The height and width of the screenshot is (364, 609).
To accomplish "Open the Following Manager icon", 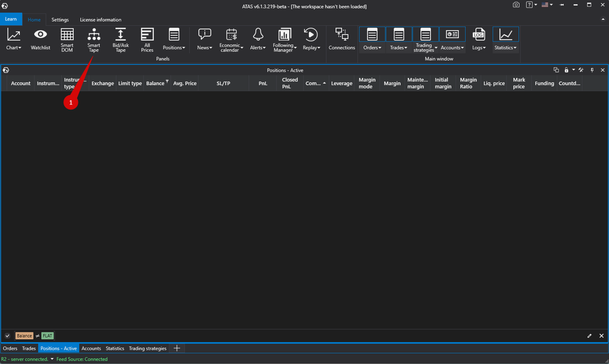I will click(x=284, y=35).
